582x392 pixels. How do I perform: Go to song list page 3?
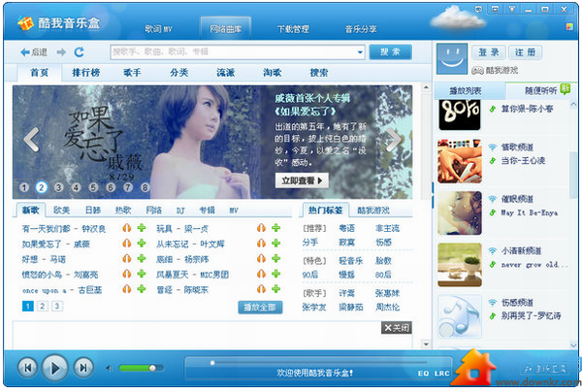pyautogui.click(x=57, y=307)
